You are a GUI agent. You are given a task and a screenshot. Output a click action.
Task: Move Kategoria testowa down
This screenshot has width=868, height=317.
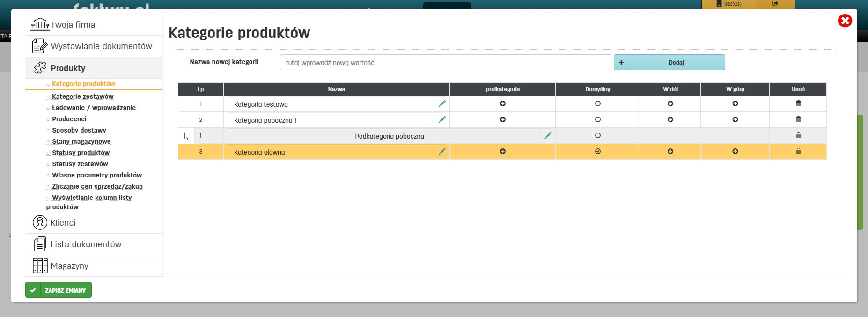(x=670, y=103)
